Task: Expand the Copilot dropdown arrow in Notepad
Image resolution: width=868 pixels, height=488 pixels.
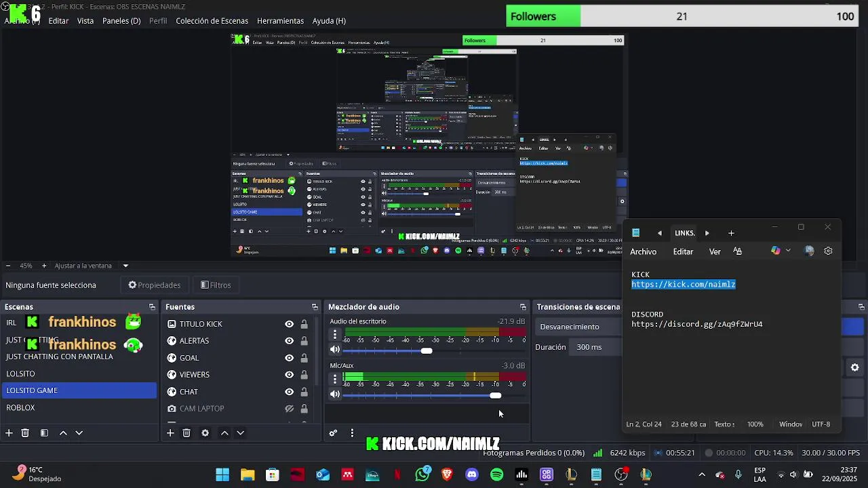Action: tap(788, 251)
